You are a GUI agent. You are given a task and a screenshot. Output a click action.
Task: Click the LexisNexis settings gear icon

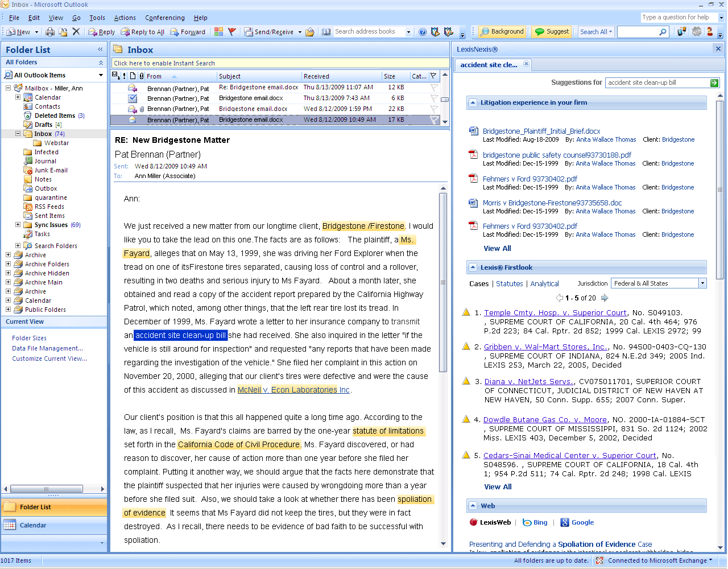(696, 32)
